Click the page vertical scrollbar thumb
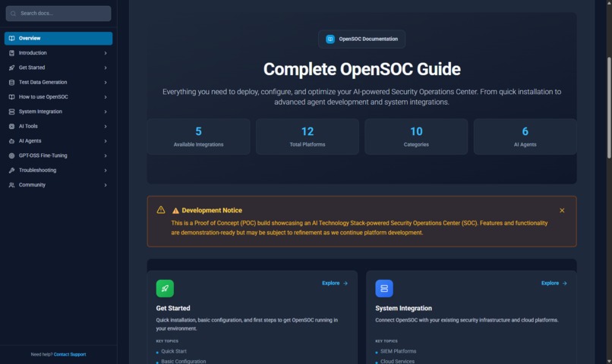 609,108
